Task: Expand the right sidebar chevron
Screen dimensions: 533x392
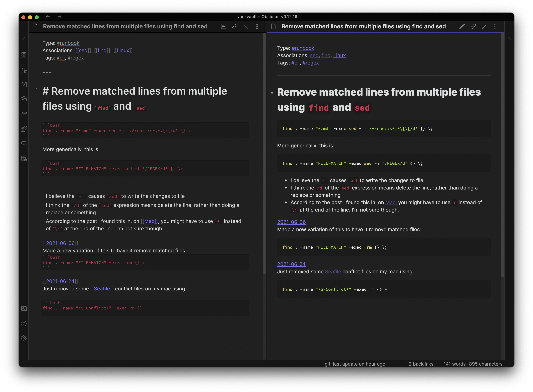Action: (509, 37)
